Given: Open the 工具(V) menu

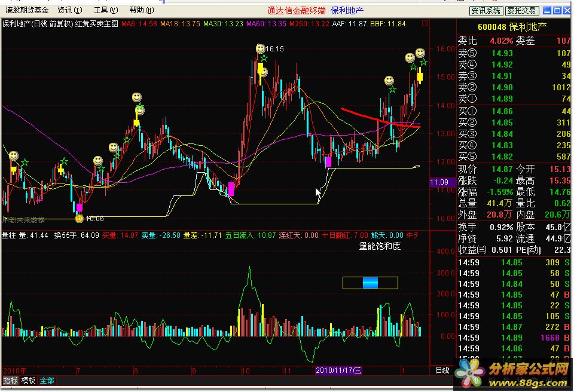Looking at the screenshot, I should coord(106,10).
